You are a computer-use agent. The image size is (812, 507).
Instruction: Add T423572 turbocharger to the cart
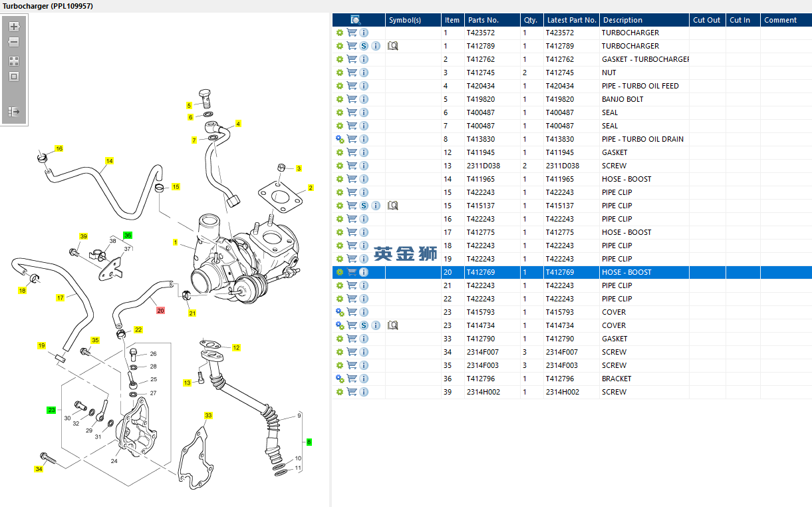click(352, 33)
